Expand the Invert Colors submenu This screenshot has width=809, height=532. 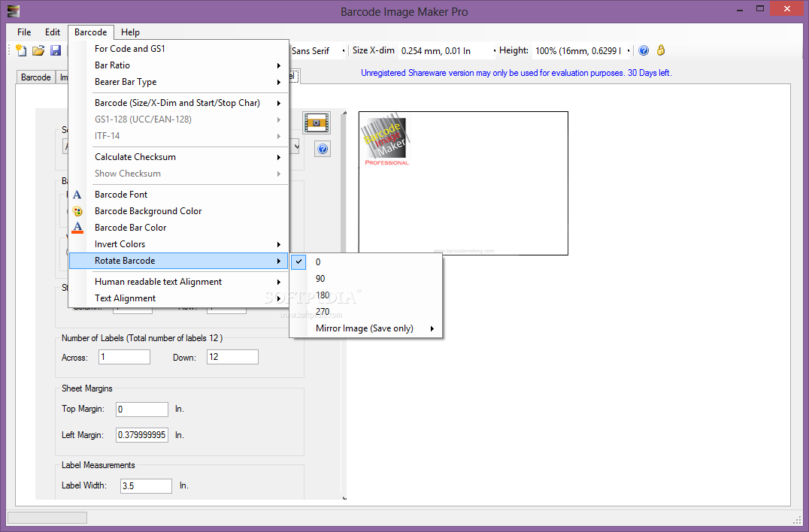coord(178,243)
